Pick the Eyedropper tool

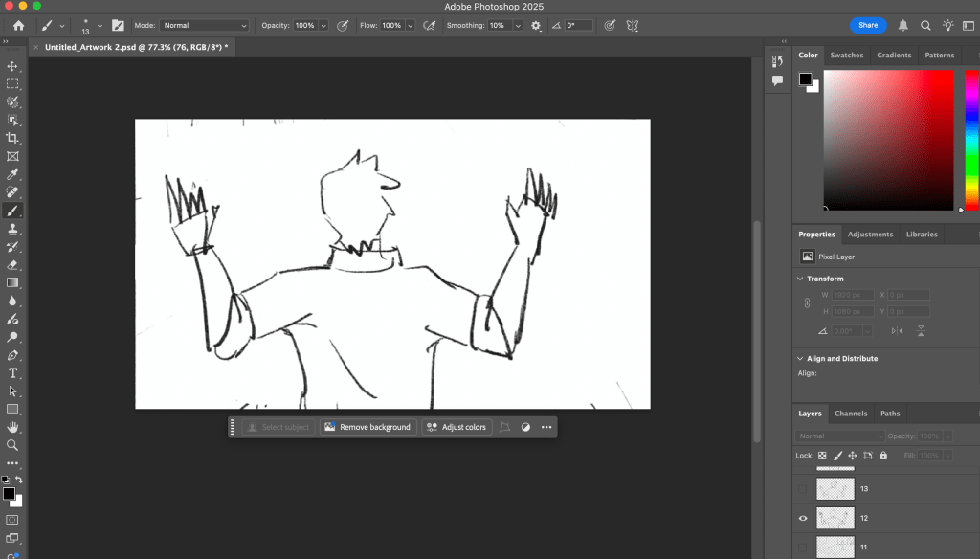(x=12, y=174)
